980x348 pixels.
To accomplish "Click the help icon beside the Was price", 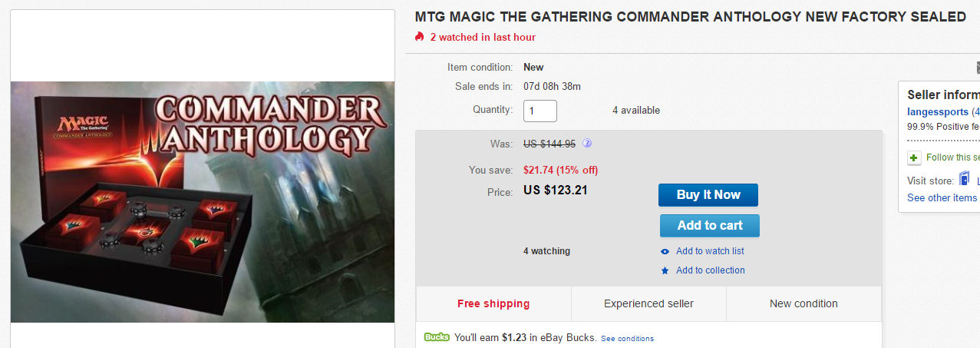I will (x=587, y=143).
